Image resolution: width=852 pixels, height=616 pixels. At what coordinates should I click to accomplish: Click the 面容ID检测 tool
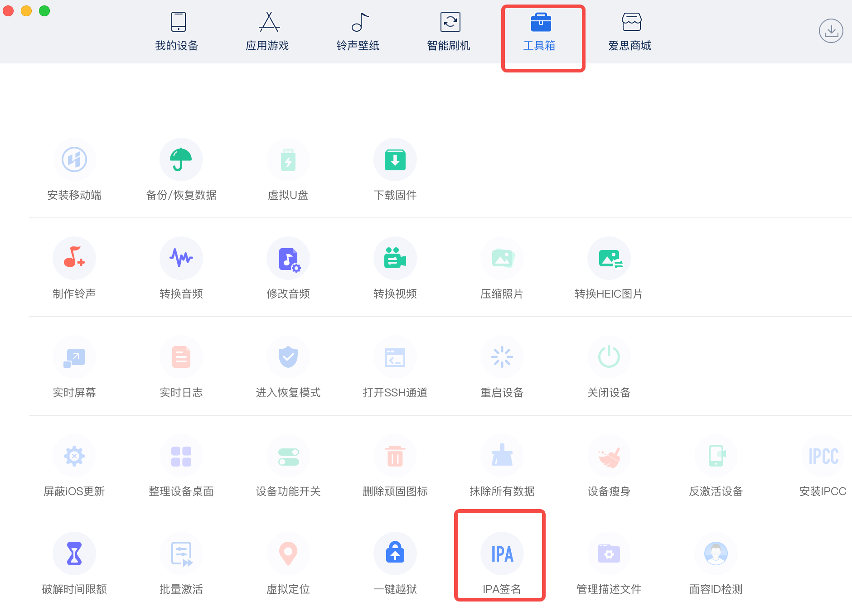[x=716, y=554]
